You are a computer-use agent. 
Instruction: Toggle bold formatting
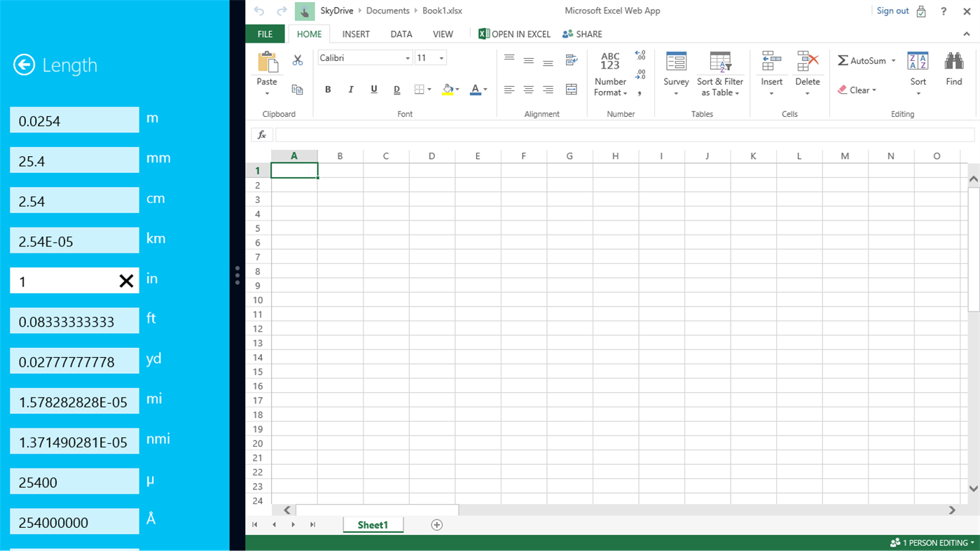327,90
